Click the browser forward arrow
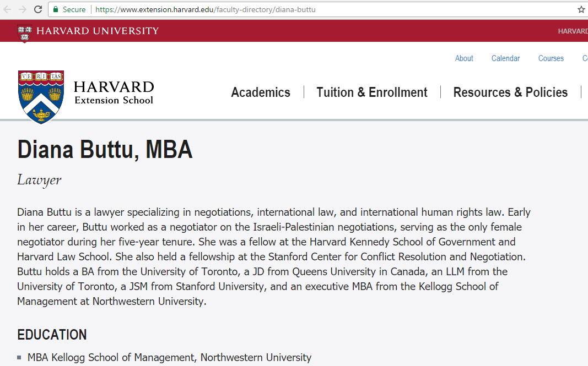Screen dimensions: 588x366 point(23,9)
